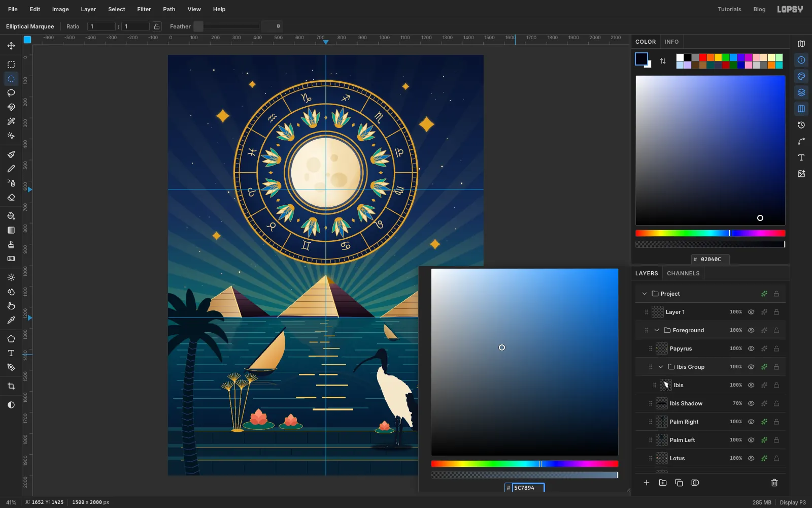This screenshot has height=508, width=812.
Task: Select the Paint Bucket tool
Action: [x=11, y=216]
